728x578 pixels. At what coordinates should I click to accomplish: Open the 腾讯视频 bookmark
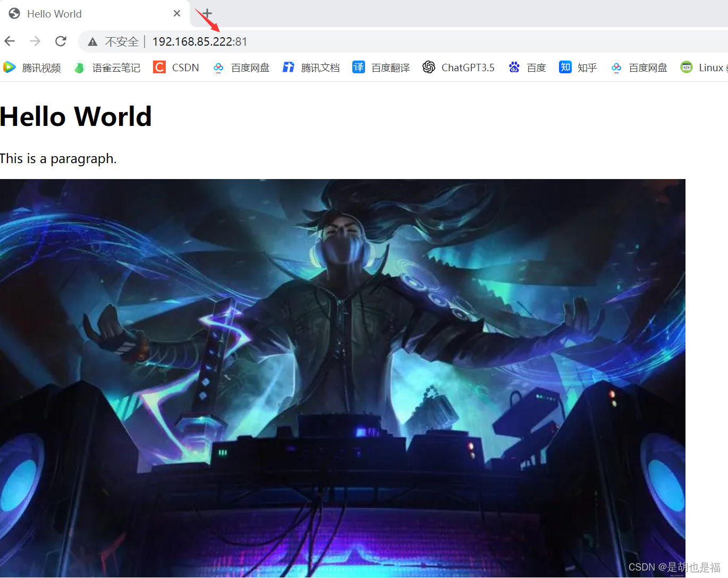[32, 67]
